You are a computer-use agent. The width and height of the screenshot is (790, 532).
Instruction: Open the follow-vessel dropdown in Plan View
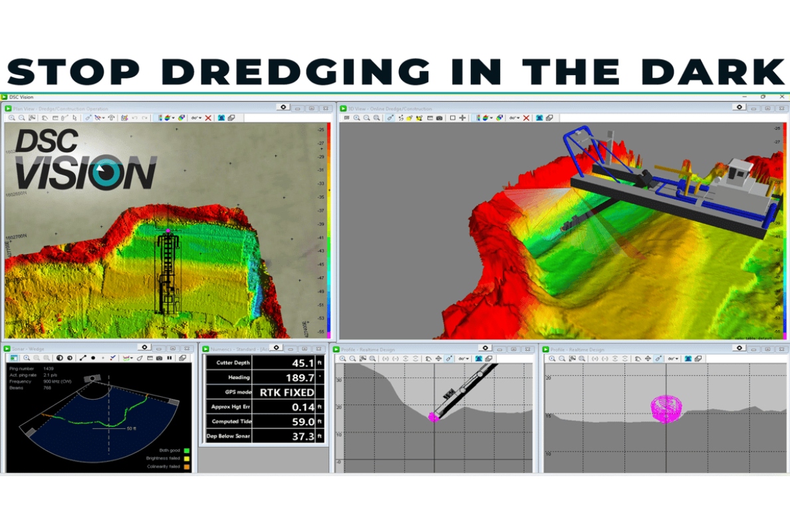pyautogui.click(x=99, y=118)
